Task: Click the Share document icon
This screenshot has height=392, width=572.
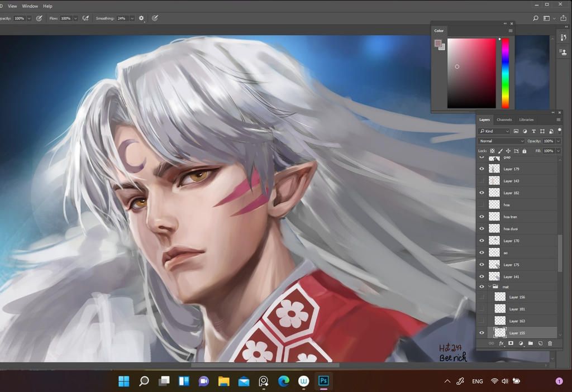Action: tap(564, 18)
